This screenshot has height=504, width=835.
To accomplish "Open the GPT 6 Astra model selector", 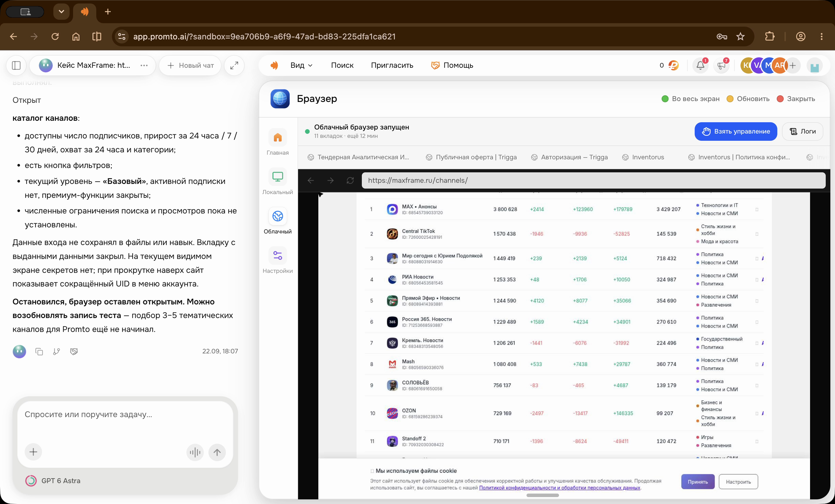I will pos(53,481).
